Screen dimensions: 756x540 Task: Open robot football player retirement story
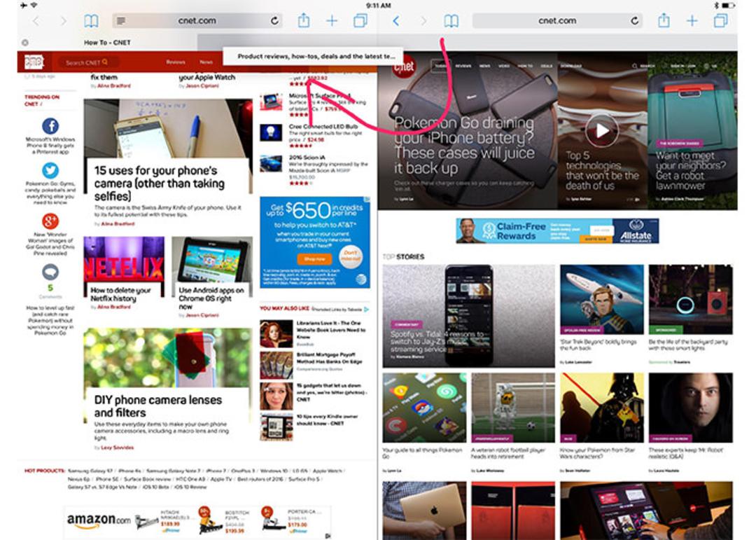tap(507, 452)
